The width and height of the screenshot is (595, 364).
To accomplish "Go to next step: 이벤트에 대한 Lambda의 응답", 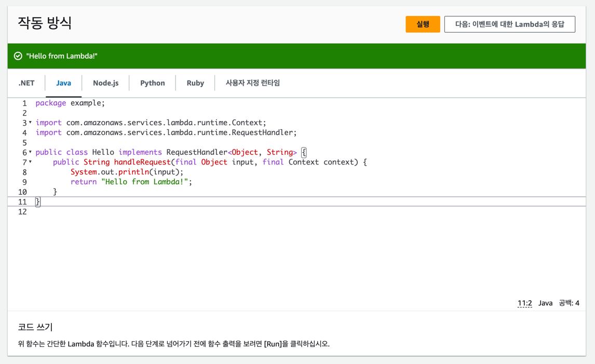I will [510, 24].
